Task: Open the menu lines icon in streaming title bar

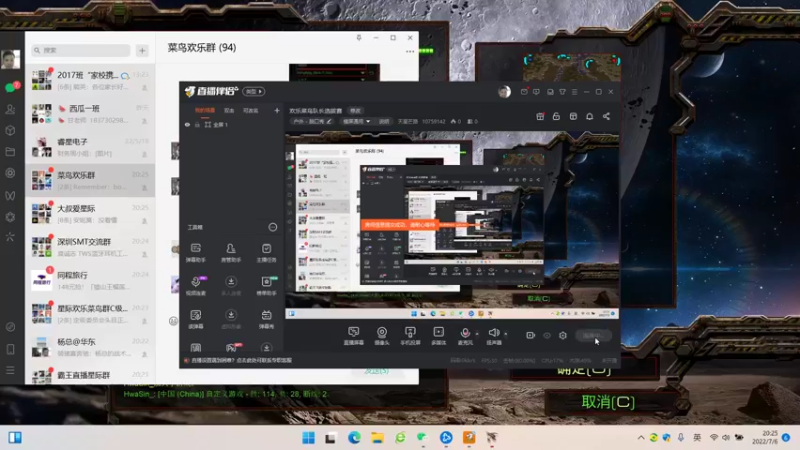Action: pyautogui.click(x=574, y=92)
